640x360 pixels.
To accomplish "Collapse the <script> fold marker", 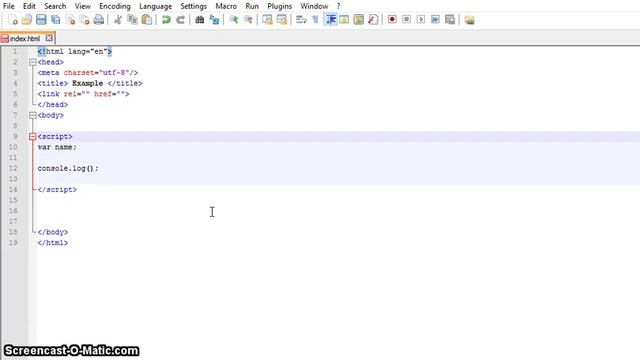I will click(33, 137).
